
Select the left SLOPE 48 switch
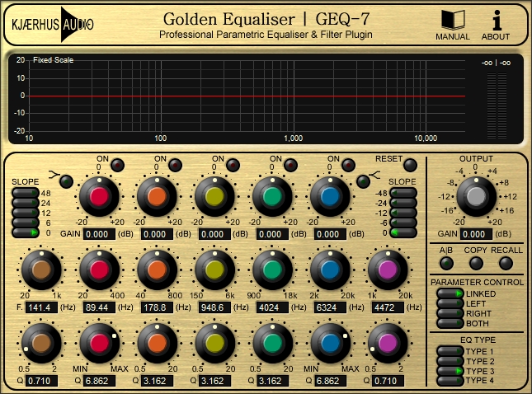[26, 193]
